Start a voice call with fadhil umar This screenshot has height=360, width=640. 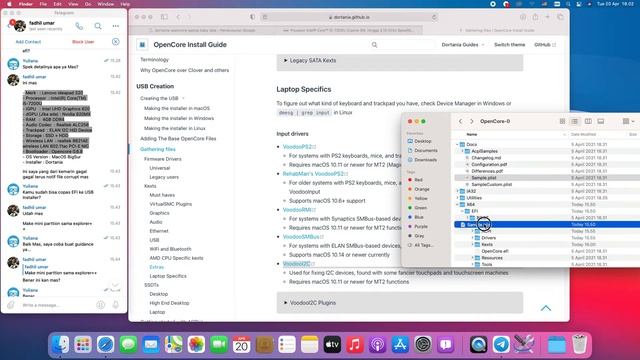79,26
